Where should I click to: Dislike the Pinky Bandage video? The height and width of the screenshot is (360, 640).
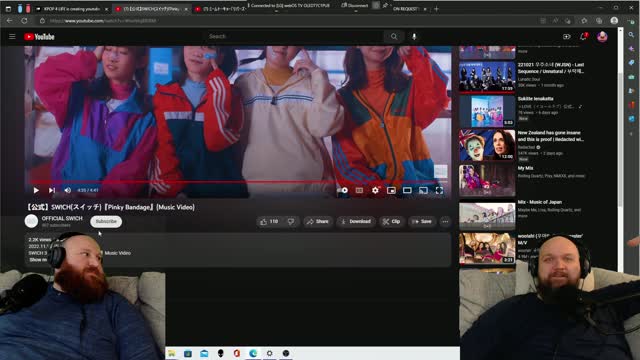coord(291,222)
